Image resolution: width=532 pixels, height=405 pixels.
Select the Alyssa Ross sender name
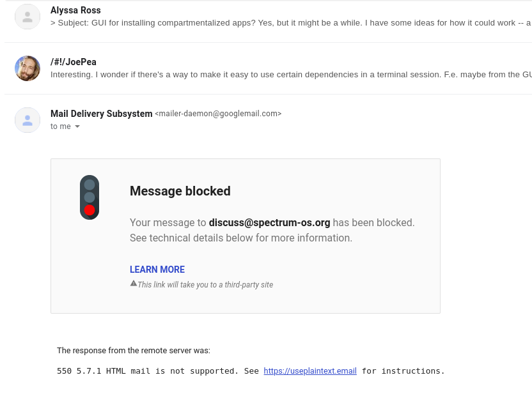point(75,10)
